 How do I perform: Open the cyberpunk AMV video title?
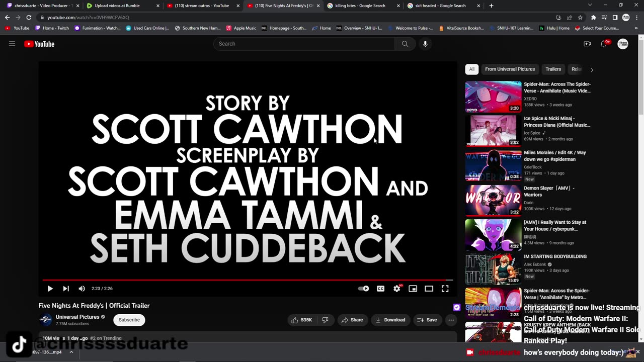(x=555, y=225)
